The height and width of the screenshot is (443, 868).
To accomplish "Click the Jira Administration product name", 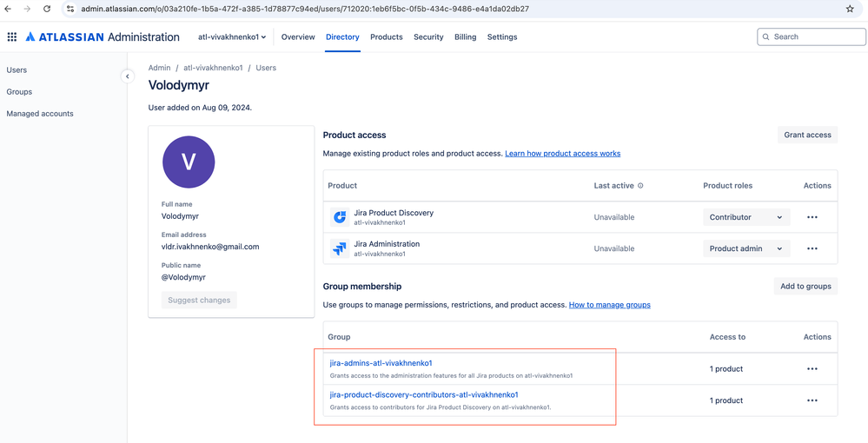I will (387, 243).
